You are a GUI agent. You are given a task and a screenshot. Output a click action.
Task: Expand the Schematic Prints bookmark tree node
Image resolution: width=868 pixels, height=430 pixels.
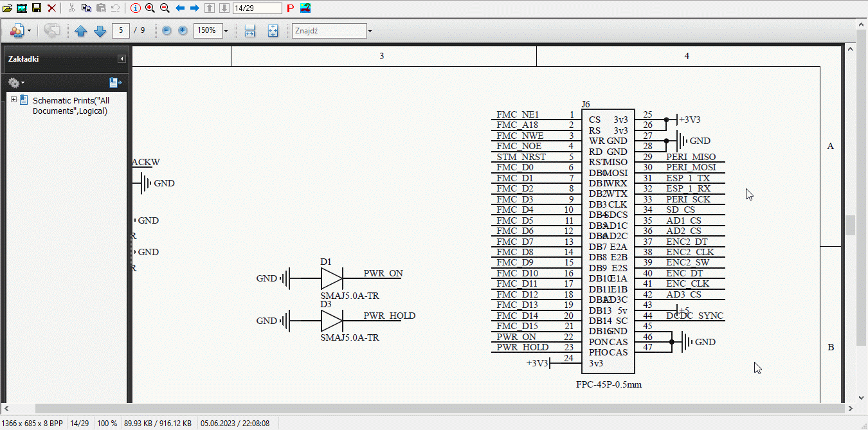[14, 100]
